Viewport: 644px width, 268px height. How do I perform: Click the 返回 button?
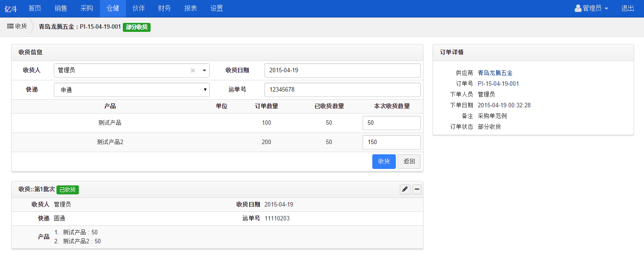coord(409,162)
